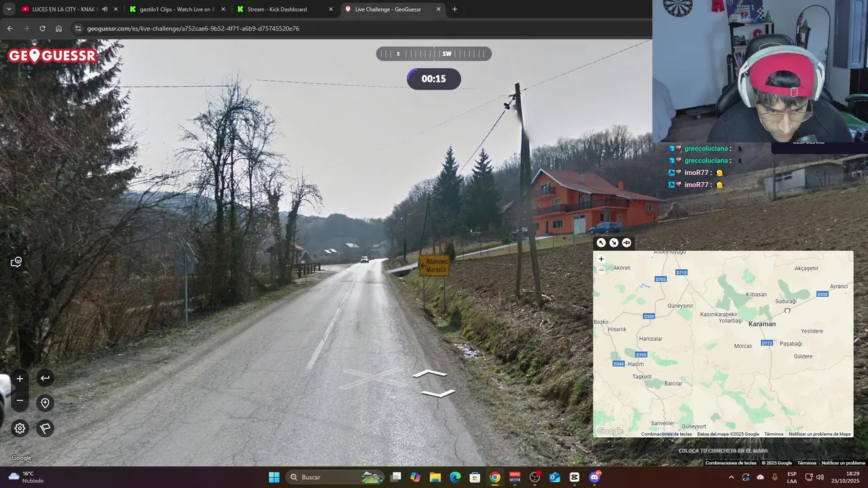Switch to the gastilo1 Clips Kick tab

point(176,9)
